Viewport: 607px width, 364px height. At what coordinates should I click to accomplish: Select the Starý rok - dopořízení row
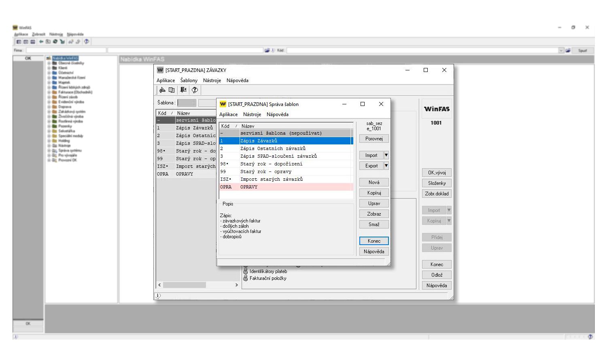pyautogui.click(x=286, y=164)
